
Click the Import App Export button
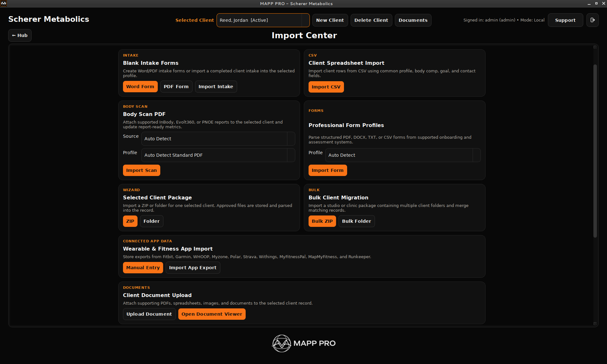193,268
